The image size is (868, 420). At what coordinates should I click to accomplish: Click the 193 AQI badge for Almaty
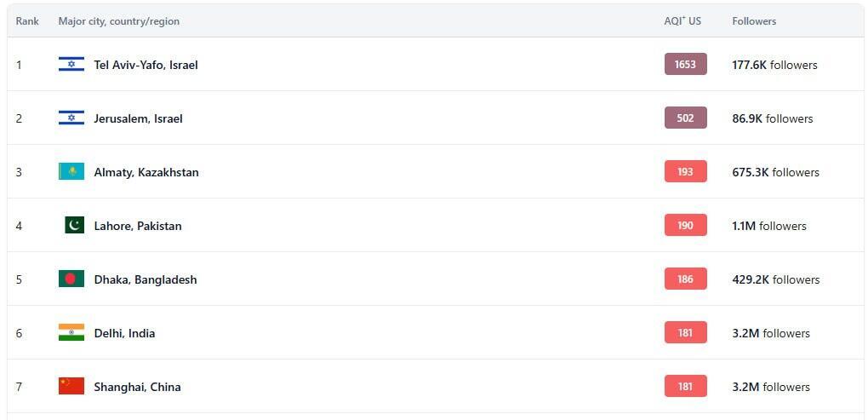coord(685,171)
